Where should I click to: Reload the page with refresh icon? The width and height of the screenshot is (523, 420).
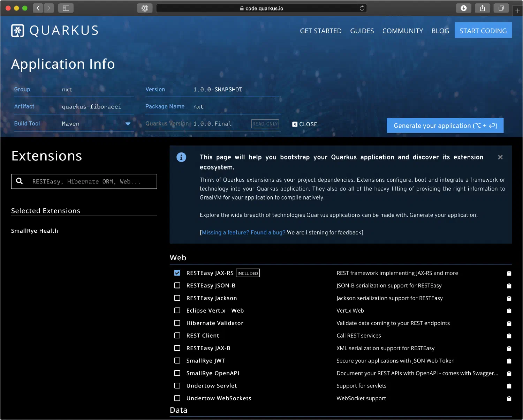pyautogui.click(x=362, y=8)
